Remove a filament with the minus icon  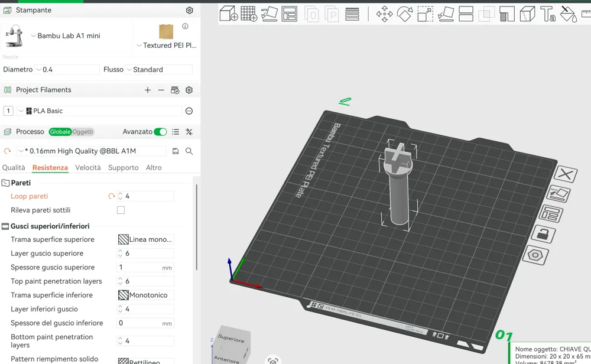[161, 90]
